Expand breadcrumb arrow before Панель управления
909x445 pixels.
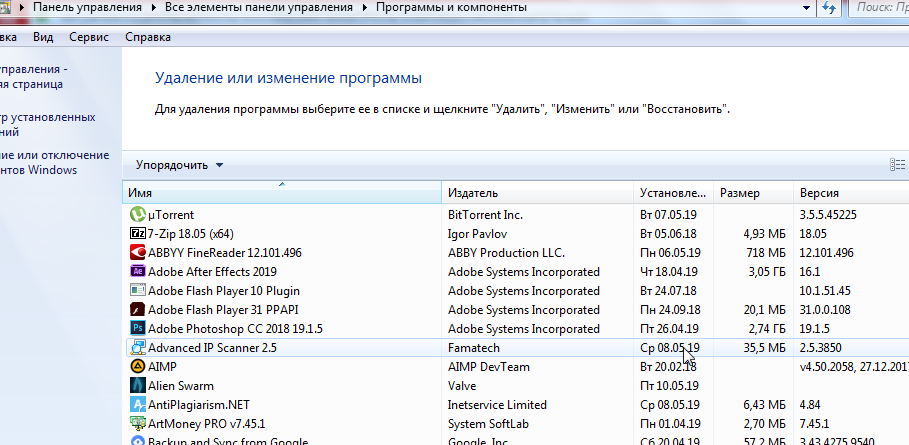[22, 8]
